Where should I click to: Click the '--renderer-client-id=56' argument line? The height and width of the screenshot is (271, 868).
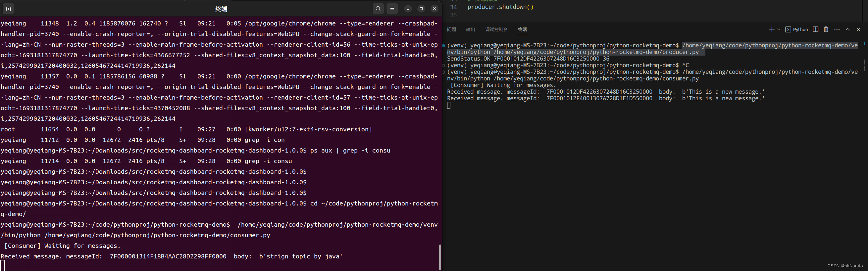[219, 44]
